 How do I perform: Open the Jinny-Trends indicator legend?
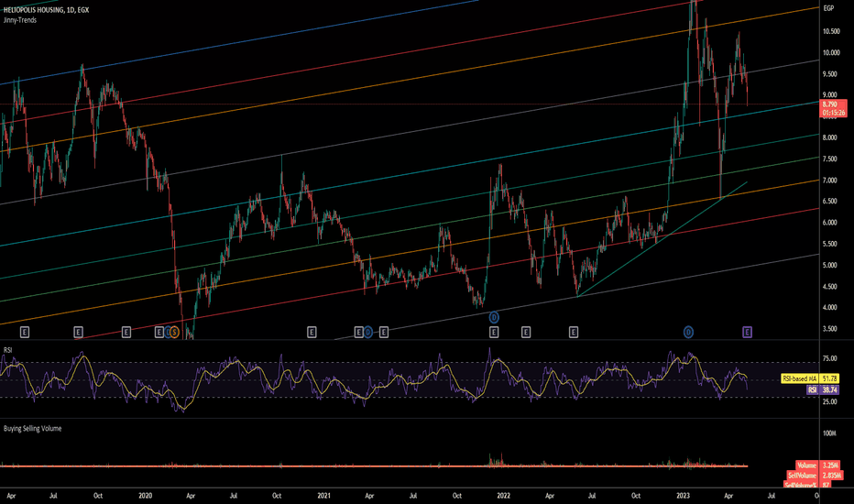(20, 20)
